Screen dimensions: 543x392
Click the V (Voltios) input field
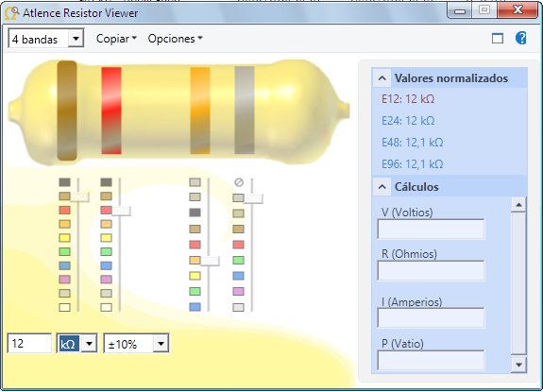(431, 229)
